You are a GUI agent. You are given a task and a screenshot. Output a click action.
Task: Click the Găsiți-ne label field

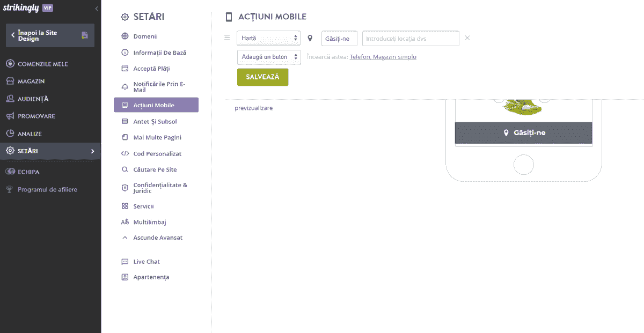tap(339, 39)
